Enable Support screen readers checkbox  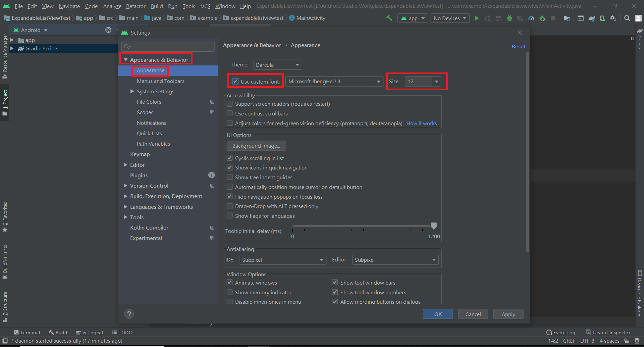point(230,104)
